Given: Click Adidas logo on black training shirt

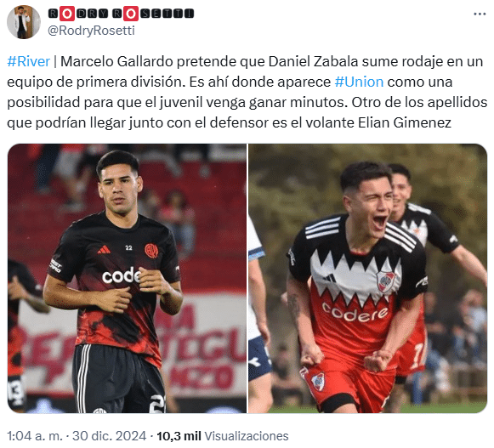Looking at the screenshot, I should 104,250.
